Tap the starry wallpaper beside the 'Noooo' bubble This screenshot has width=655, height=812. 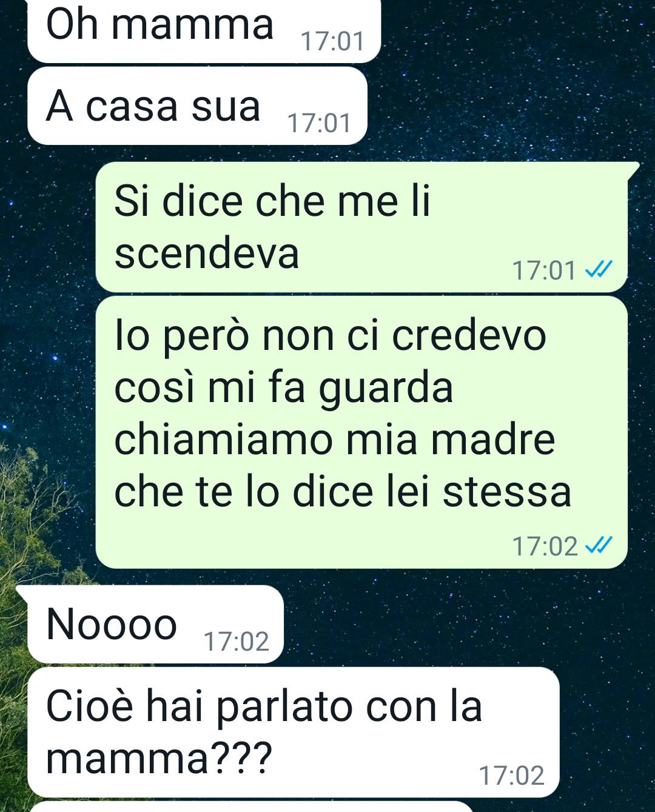pyautogui.click(x=467, y=625)
